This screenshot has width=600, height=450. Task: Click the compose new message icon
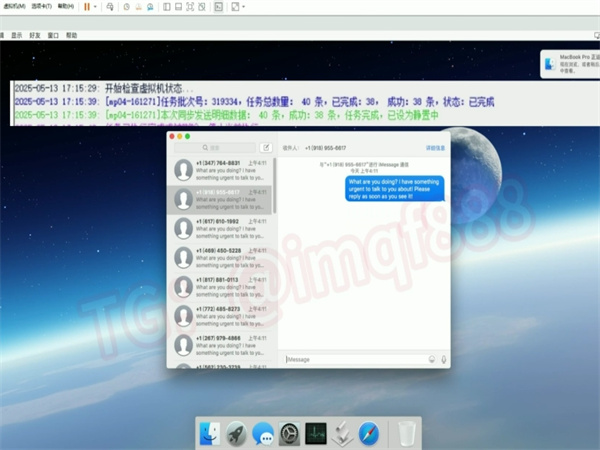tap(265, 147)
